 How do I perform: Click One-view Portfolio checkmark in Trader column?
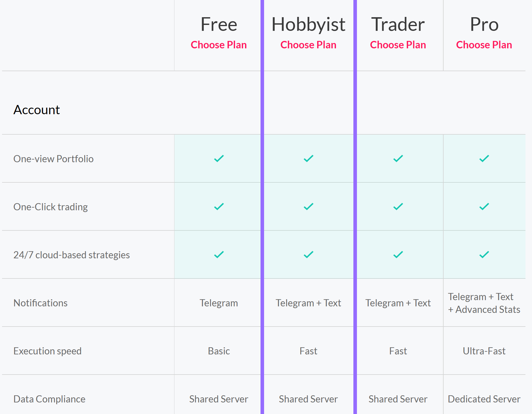pos(398,159)
